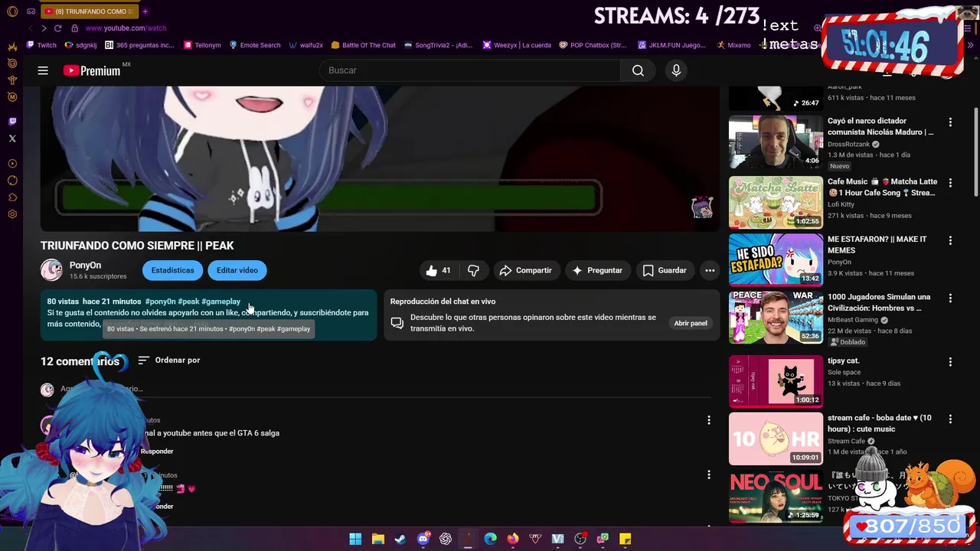This screenshot has height=551, width=980.
Task: Open the YouTube guide hamburger menu
Action: click(43, 70)
